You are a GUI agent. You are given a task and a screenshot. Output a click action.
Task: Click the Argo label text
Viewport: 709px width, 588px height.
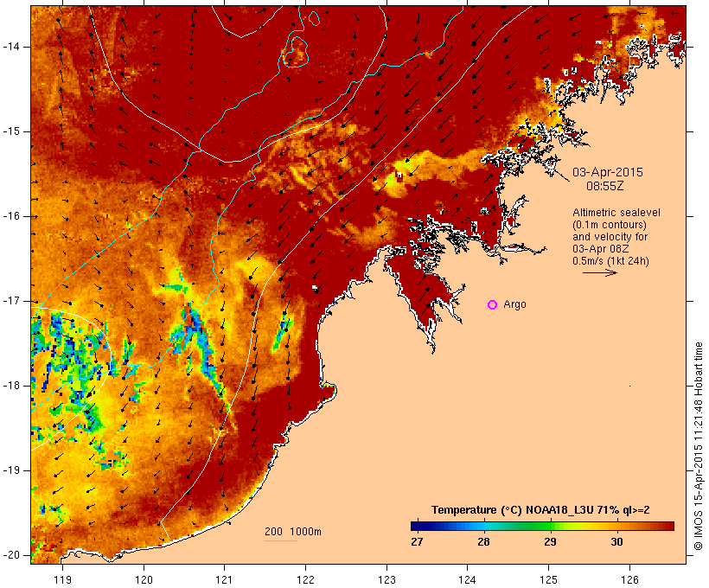click(515, 304)
